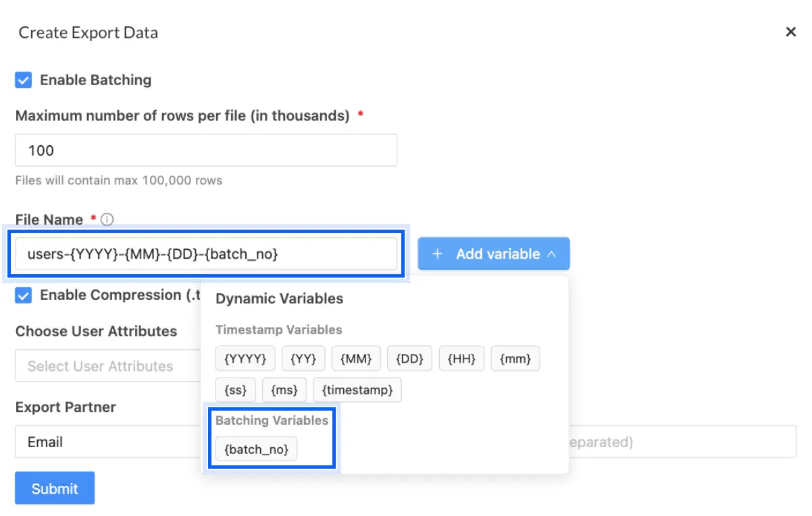Toggle the Enable Compression checkbox
Screen dimensions: 812x516
pos(24,295)
